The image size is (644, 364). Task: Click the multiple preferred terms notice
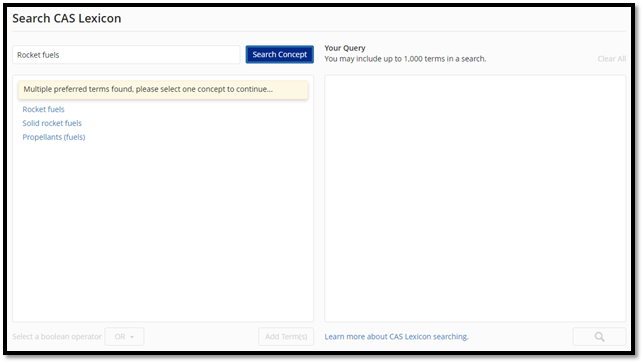pos(163,89)
